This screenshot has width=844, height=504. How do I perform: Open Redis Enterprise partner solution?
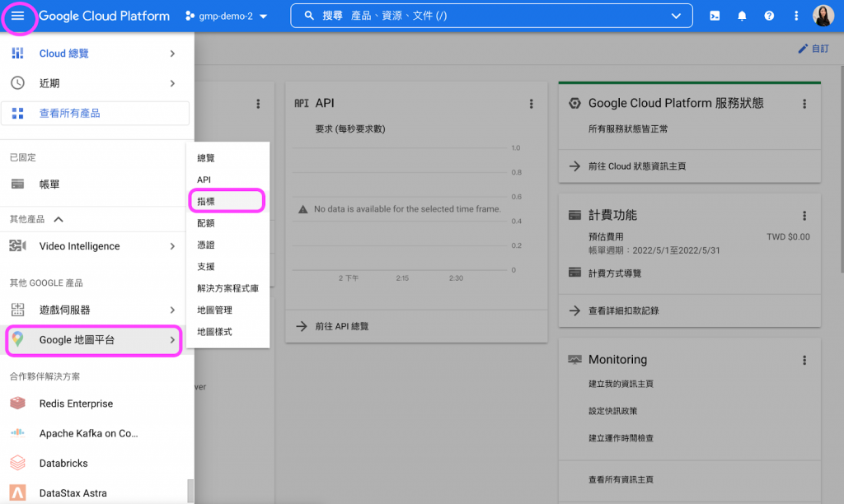(x=97, y=404)
